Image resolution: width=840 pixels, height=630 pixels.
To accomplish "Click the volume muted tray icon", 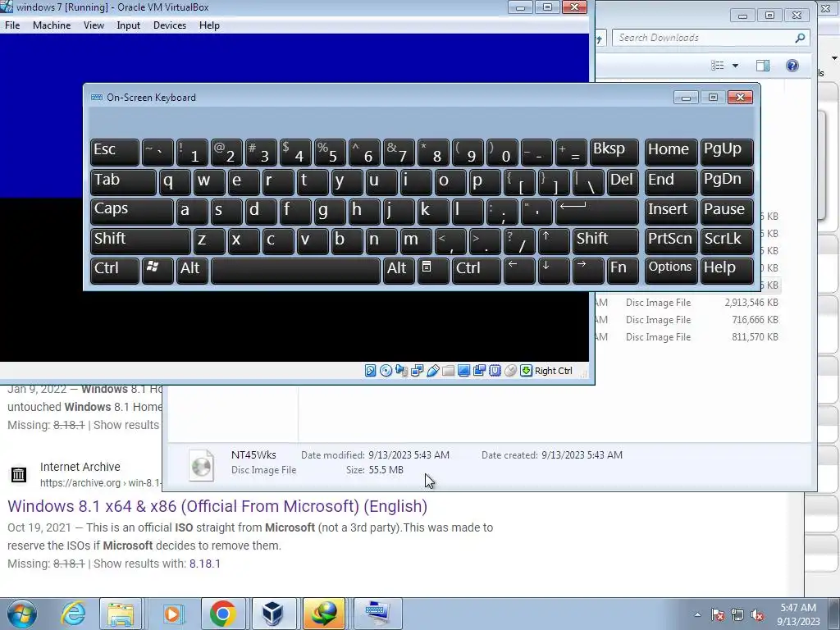I will (757, 615).
